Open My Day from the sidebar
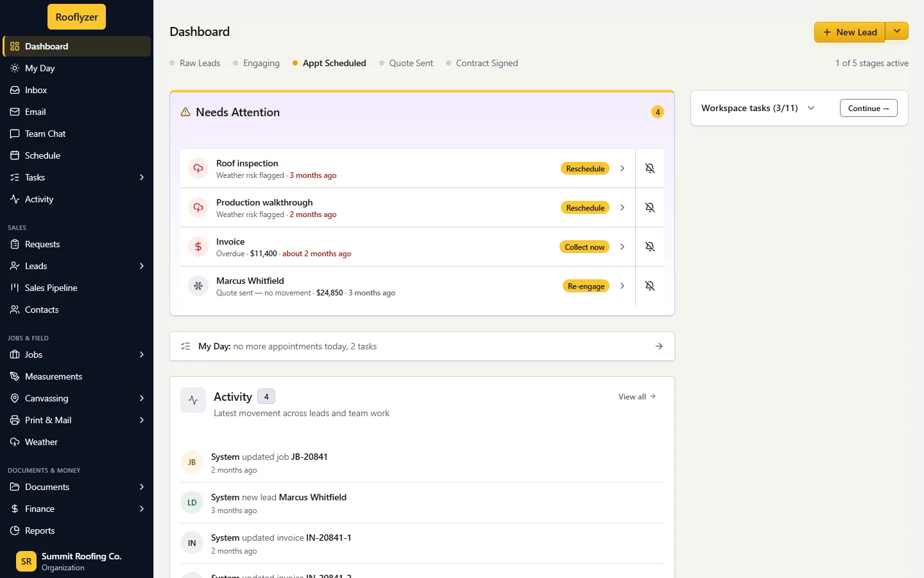Viewport: 924px width, 578px height. point(76,68)
